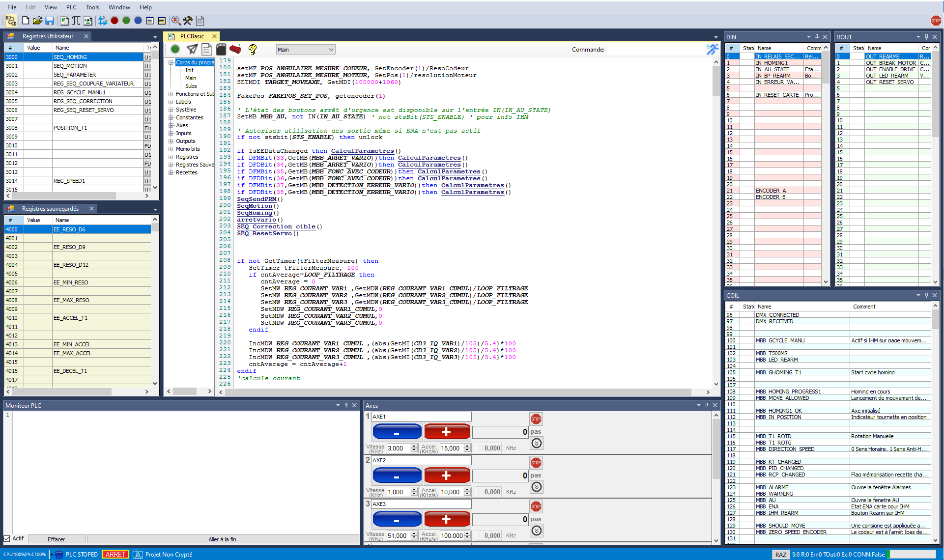The image size is (944, 560).
Task: Increase the AXE1 Accel stepper value
Action: tap(467, 446)
